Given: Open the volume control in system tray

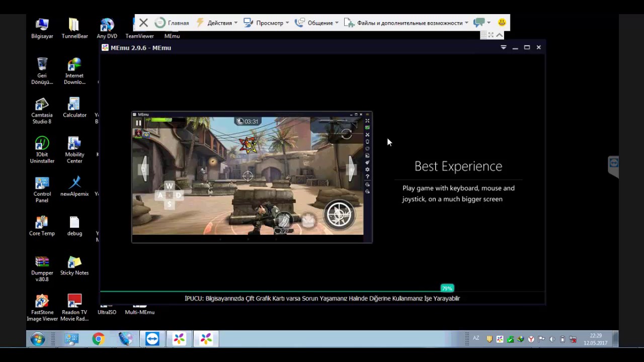Looking at the screenshot, I should click(x=552, y=339).
